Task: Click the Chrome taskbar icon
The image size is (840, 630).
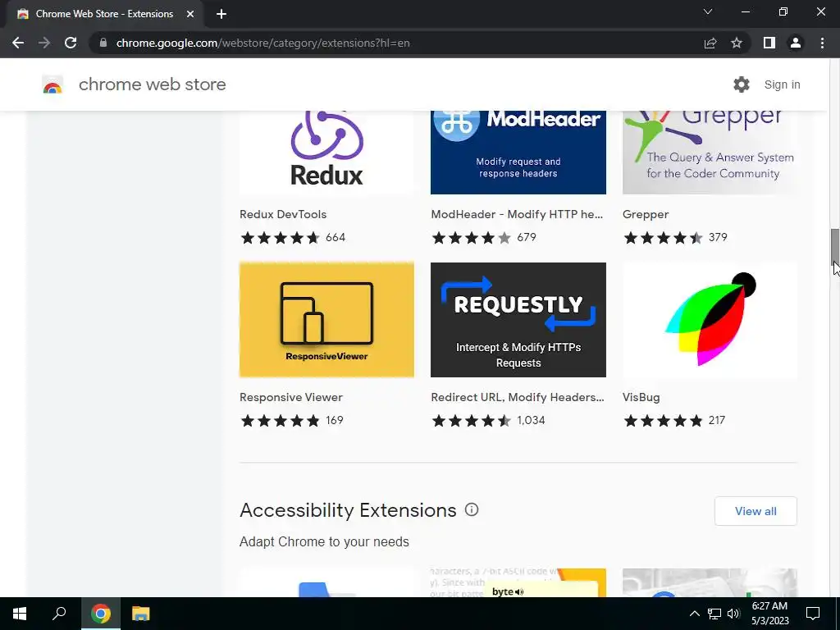Action: click(101, 614)
